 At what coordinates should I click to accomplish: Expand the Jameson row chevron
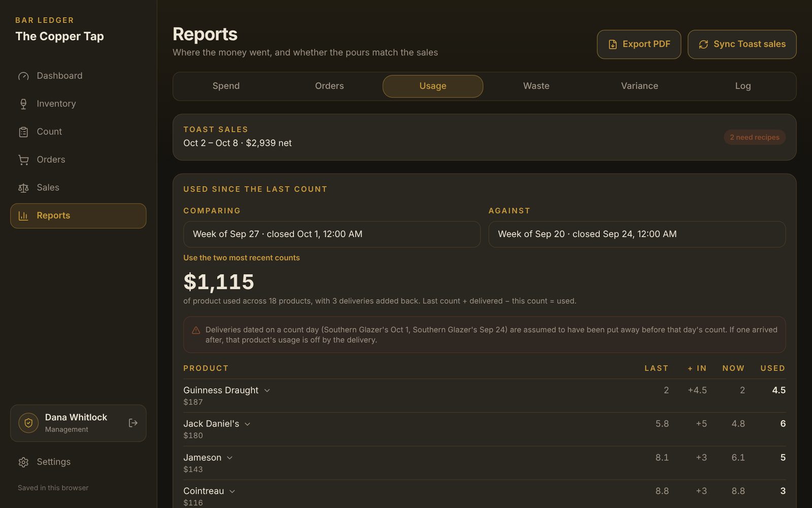coord(230,458)
